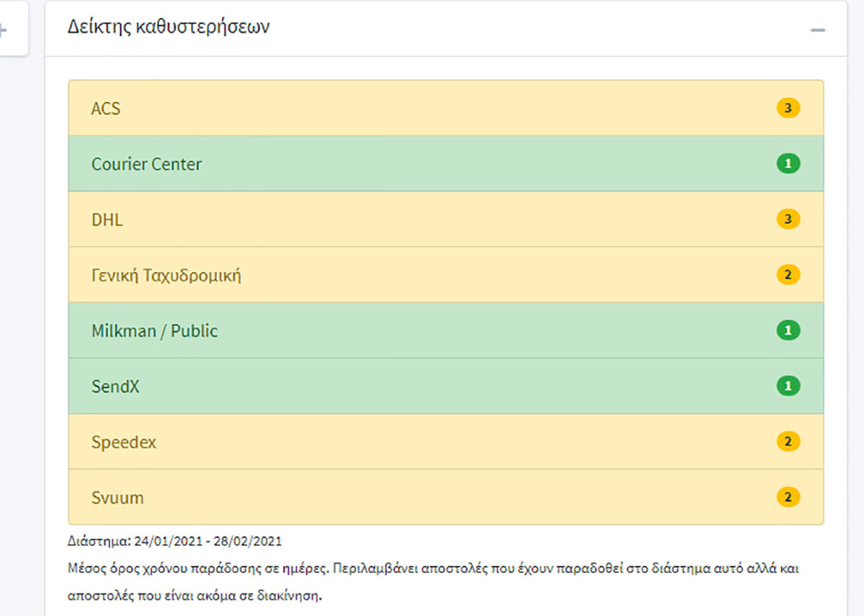Click the Διάστημα date range 24/01/2021 - 28/02/2021

[175, 542]
